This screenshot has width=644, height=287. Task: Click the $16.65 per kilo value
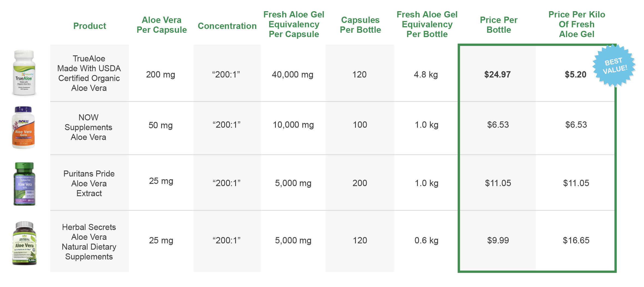[x=576, y=240]
